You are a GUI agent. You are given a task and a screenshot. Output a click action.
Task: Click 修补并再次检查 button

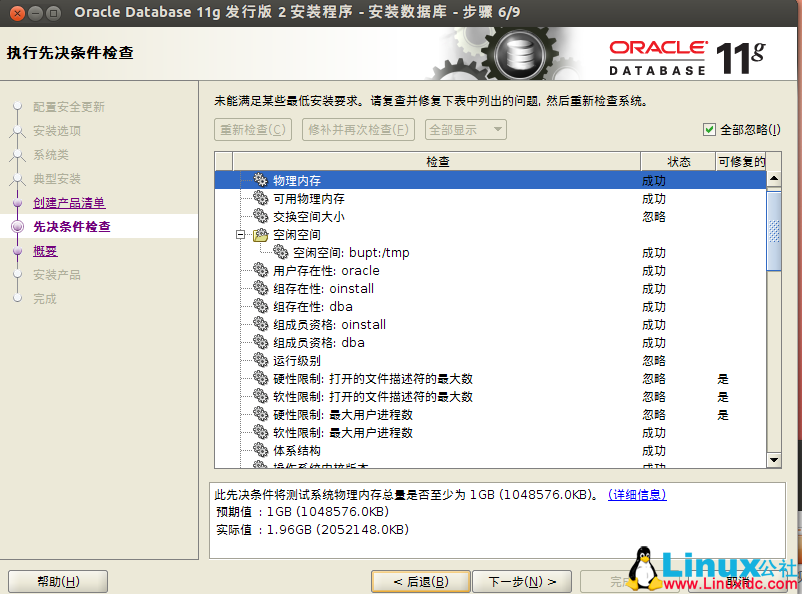(358, 129)
